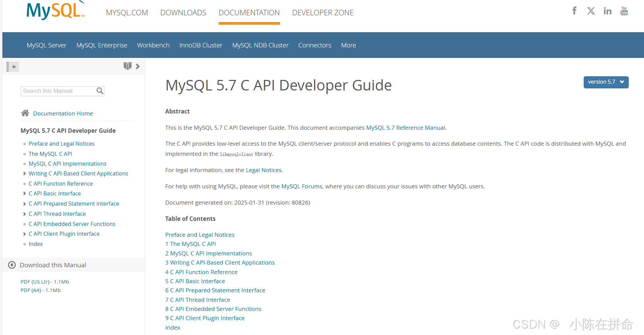The width and height of the screenshot is (644, 335).
Task: Go to next page with right chevron
Action: 138,66
